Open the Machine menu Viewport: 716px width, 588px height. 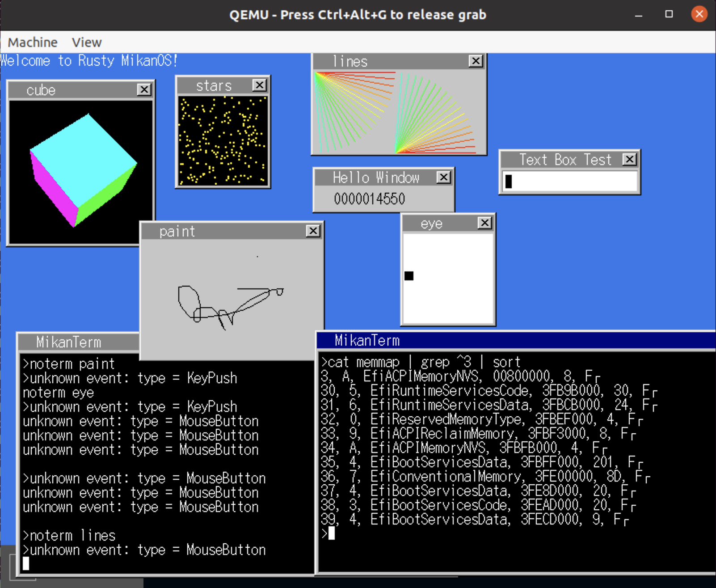pyautogui.click(x=33, y=42)
